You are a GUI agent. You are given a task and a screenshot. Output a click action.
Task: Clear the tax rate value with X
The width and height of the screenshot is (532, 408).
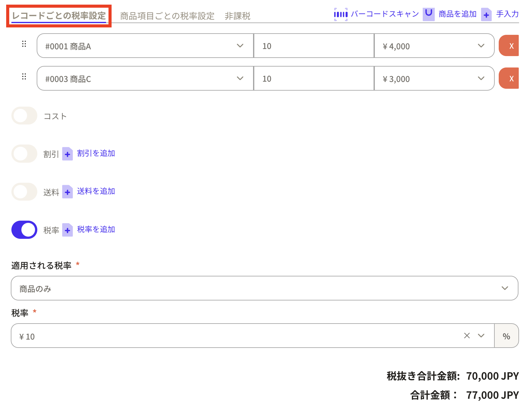(467, 336)
